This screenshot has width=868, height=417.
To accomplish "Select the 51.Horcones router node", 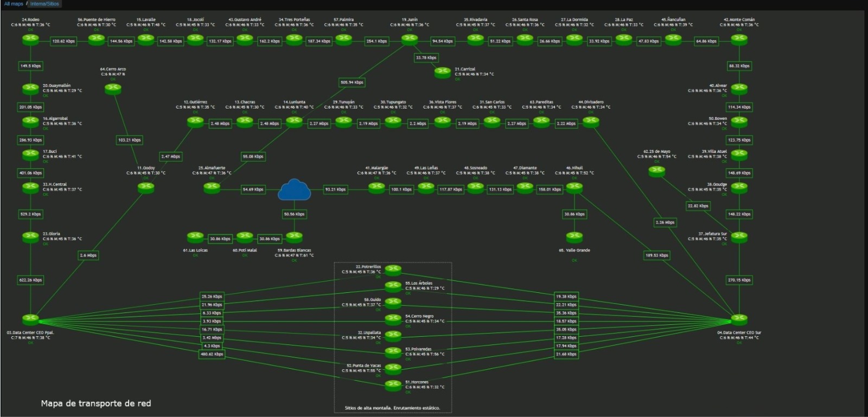I will 393,385.
